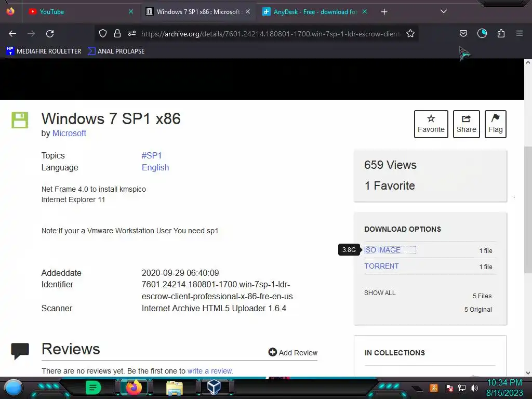Go back to previous page
Viewport: 532px width, 399px height.
click(x=12, y=34)
